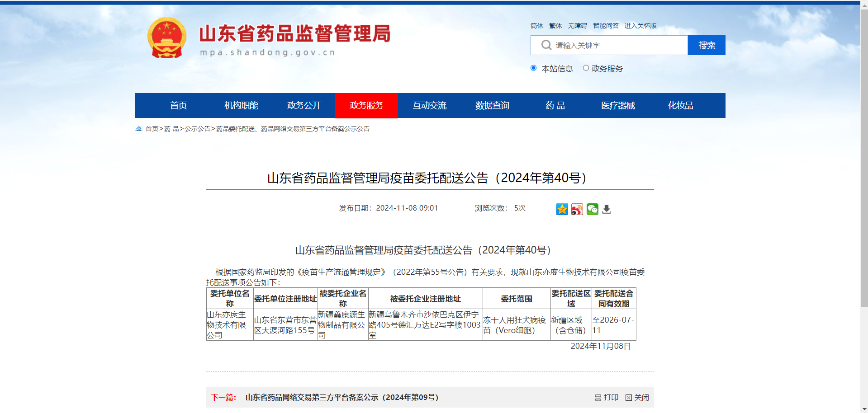Select the 本站信息 radio button

pos(534,68)
